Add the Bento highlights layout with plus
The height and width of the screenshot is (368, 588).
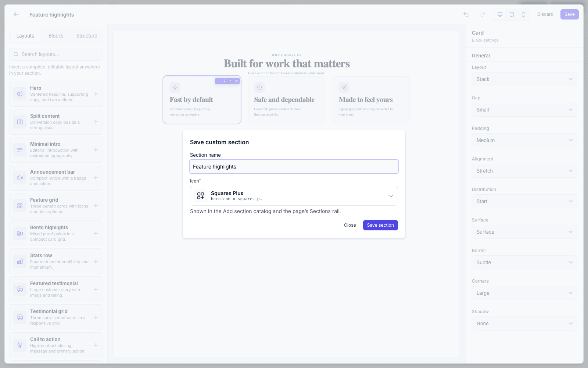coord(96,233)
